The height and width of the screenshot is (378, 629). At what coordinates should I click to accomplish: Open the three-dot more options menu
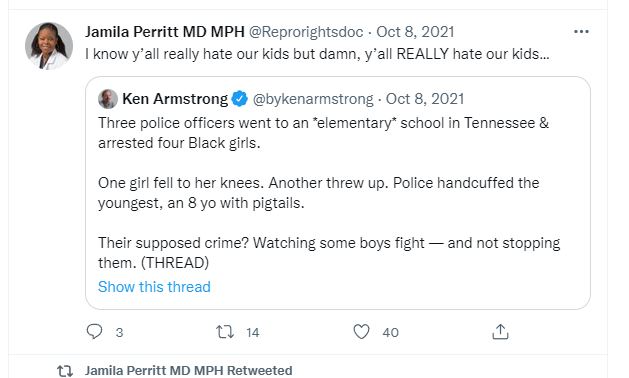[x=581, y=32]
